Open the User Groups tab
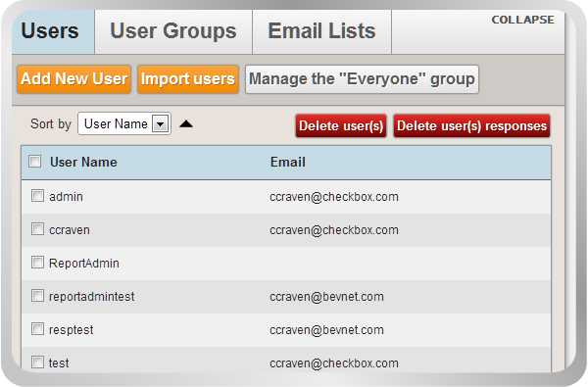The image size is (588, 387). (173, 31)
